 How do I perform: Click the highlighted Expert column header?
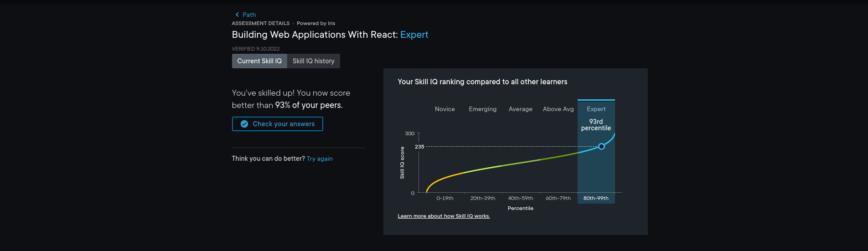[x=596, y=109]
